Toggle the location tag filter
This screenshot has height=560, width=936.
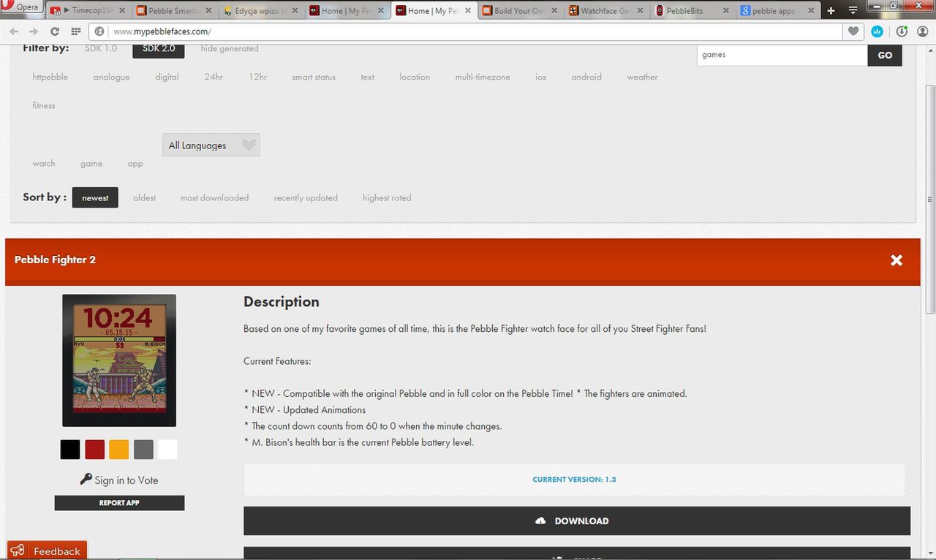click(415, 77)
